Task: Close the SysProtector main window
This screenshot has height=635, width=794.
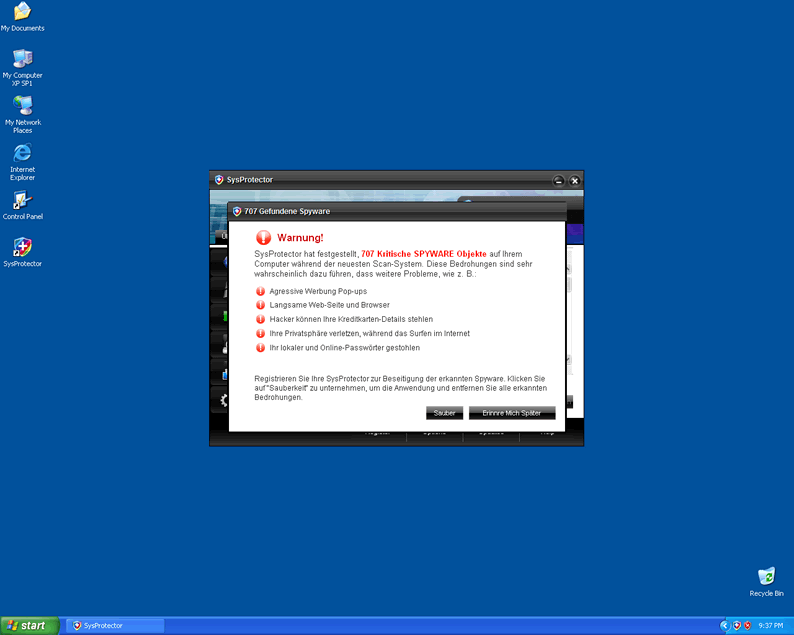Action: (574, 180)
